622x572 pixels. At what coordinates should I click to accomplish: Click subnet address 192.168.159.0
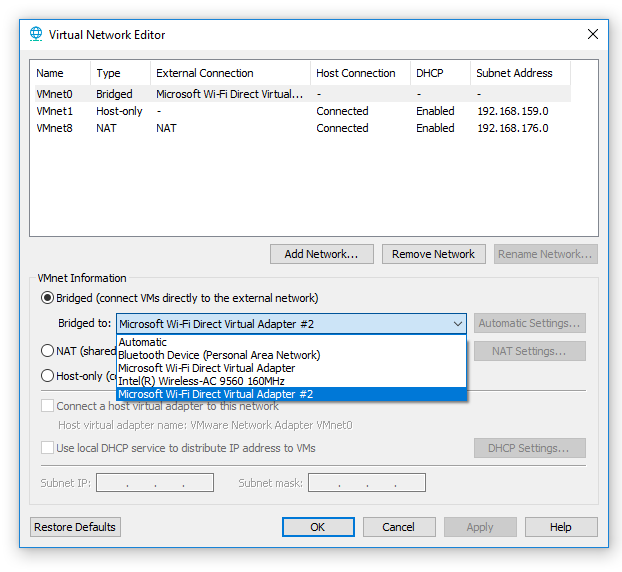[513, 111]
